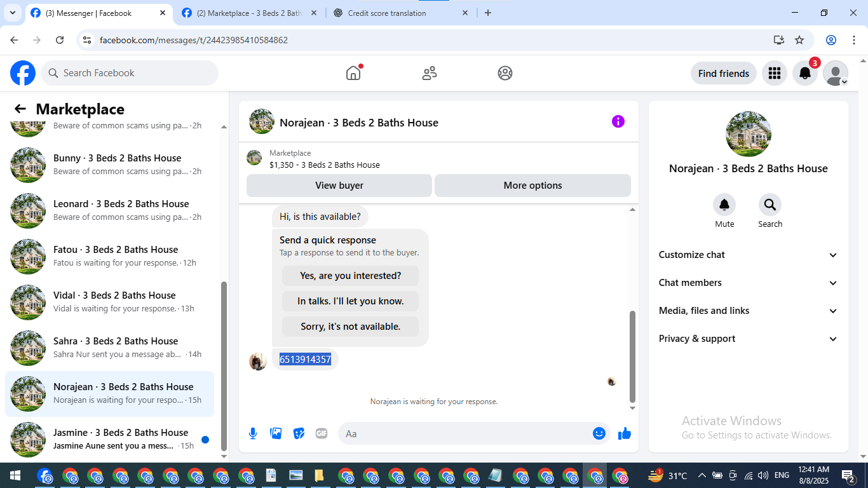Click the chat messages scrollbar thumb
Screen dimensions: 868x488
[632, 356]
